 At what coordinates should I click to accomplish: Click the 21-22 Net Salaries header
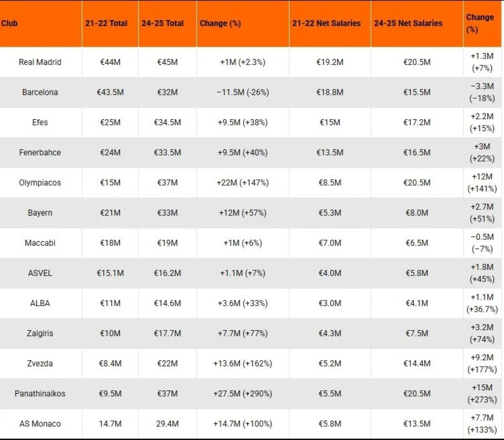point(326,23)
